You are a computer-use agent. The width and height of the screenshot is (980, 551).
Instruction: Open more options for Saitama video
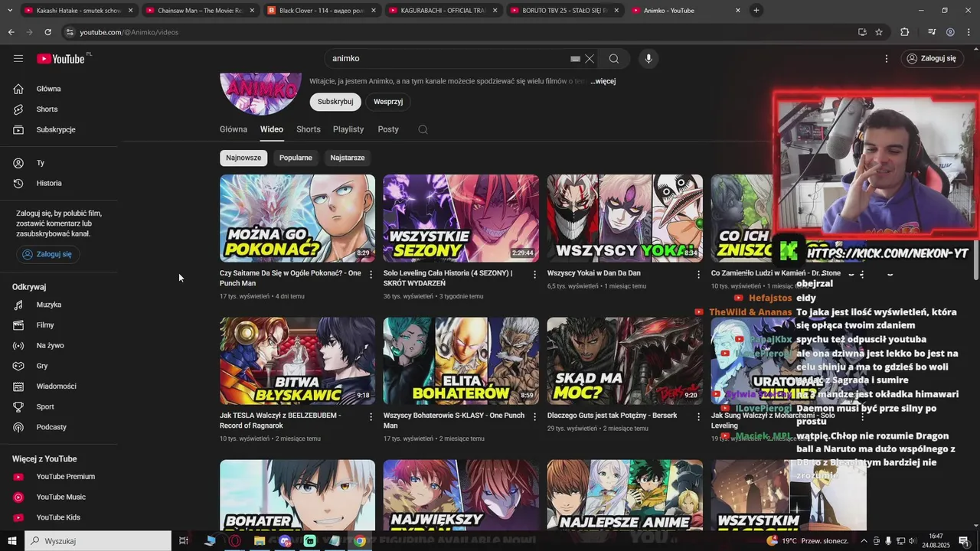click(371, 274)
